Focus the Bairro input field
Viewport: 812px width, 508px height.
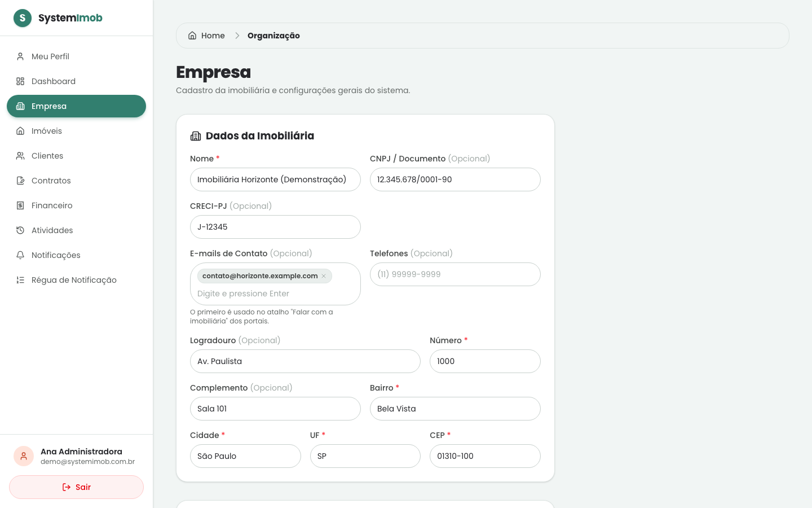pos(455,409)
